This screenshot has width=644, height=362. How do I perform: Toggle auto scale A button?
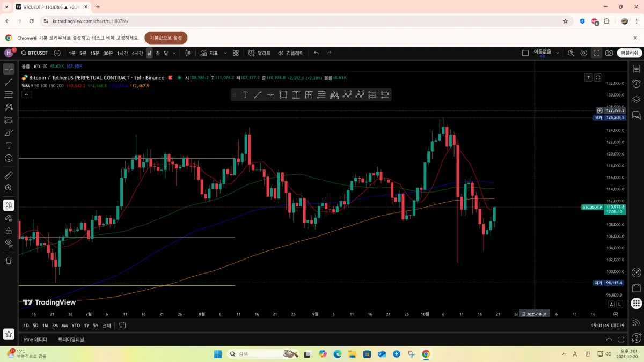coord(611,304)
